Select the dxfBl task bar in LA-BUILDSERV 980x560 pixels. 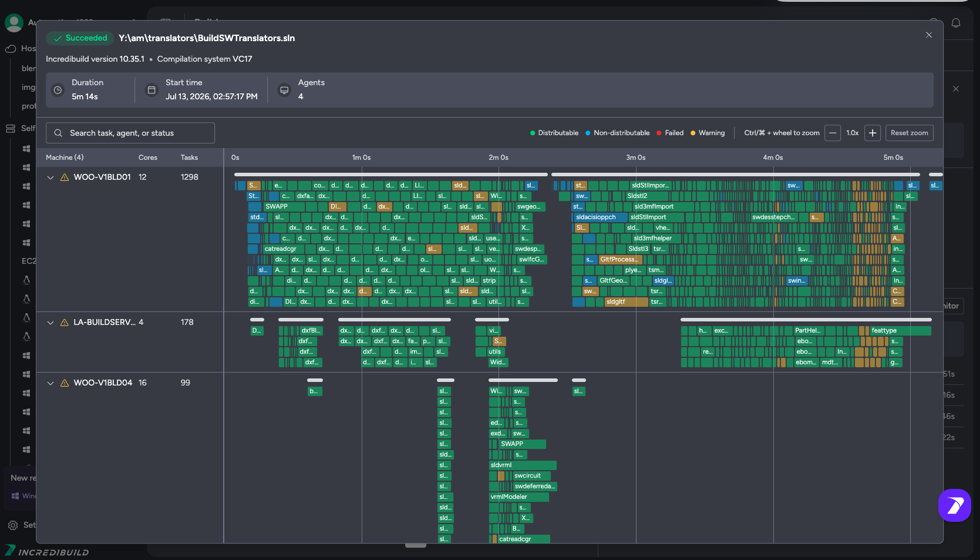311,331
